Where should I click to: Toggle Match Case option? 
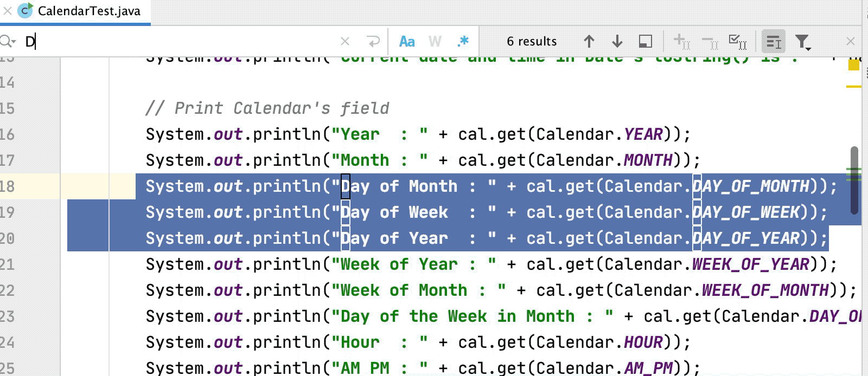click(407, 41)
